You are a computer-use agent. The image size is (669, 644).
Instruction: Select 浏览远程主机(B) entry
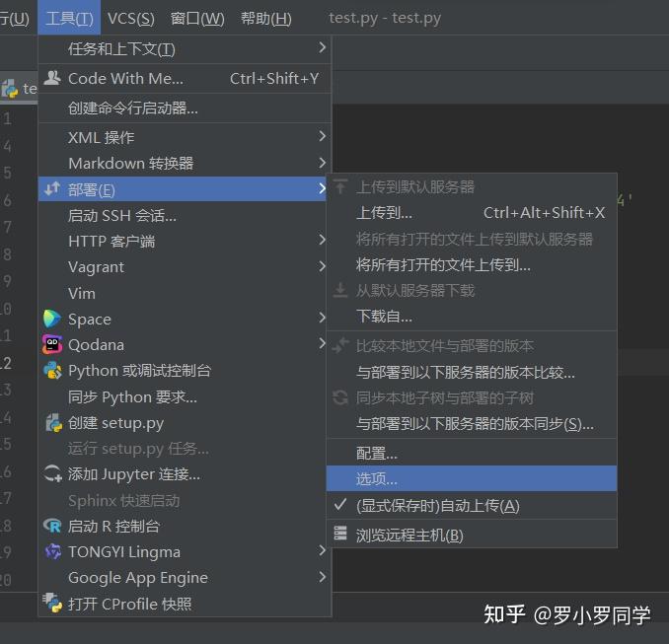pyautogui.click(x=472, y=535)
